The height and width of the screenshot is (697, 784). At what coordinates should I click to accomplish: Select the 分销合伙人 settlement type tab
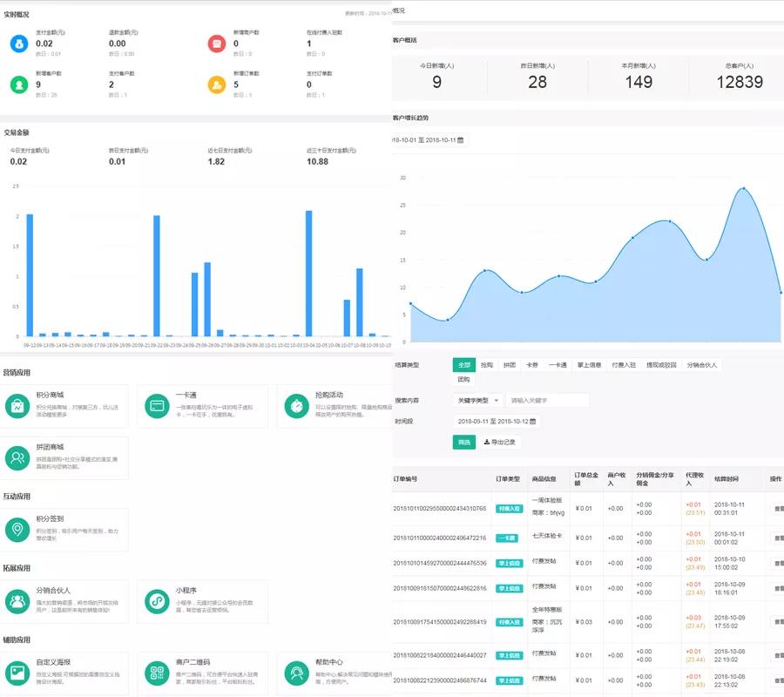(x=701, y=365)
